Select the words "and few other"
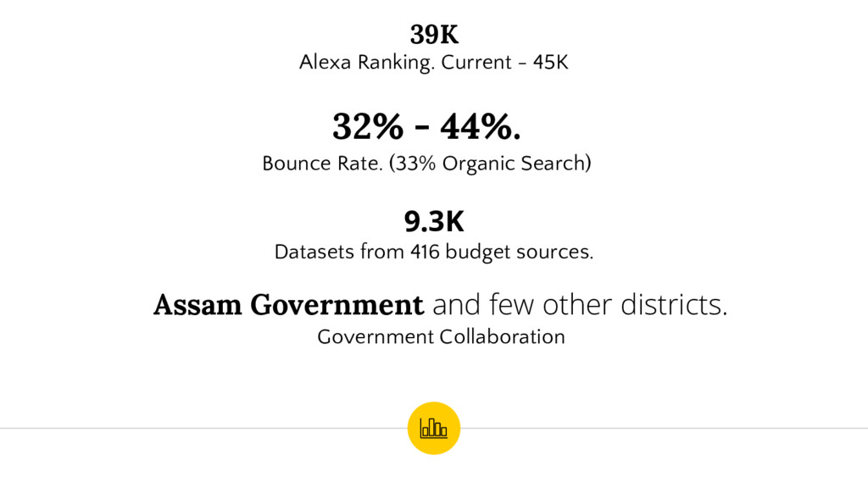The width and height of the screenshot is (868, 488). coord(523,305)
